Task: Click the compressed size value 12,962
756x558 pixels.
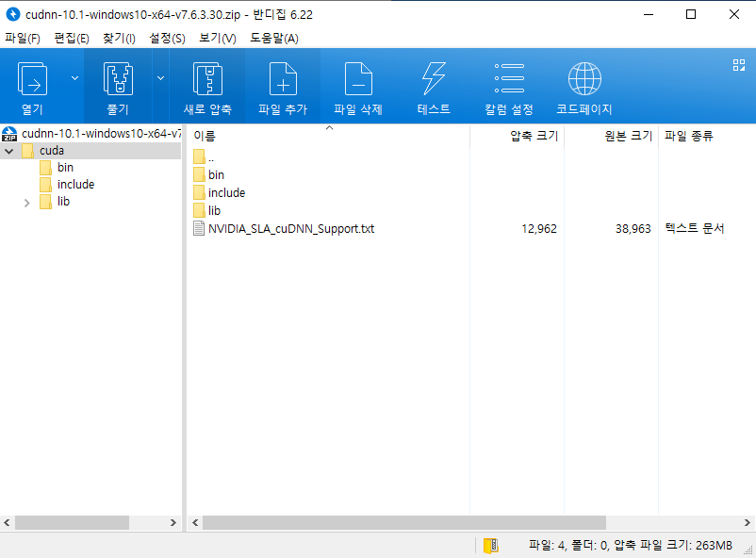Action: click(539, 229)
